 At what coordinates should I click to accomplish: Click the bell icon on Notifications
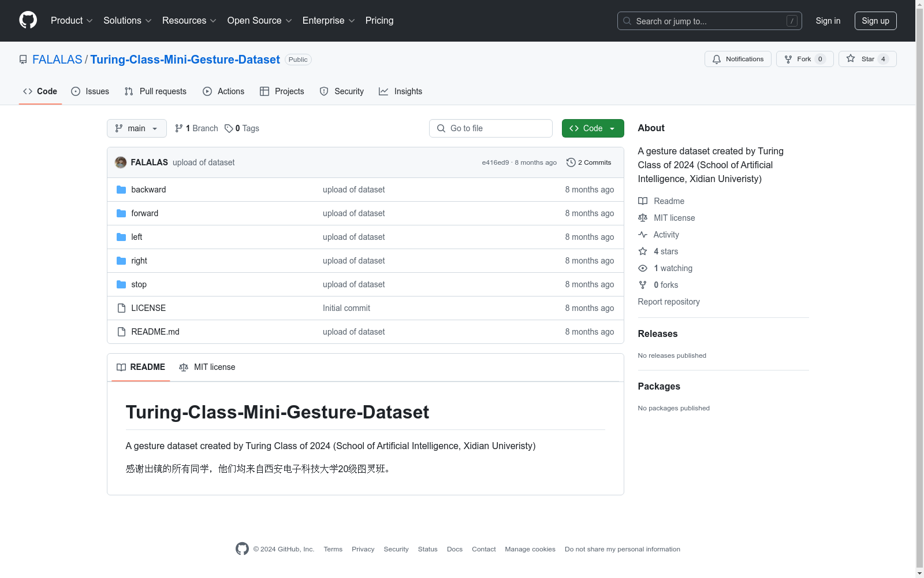pos(717,59)
